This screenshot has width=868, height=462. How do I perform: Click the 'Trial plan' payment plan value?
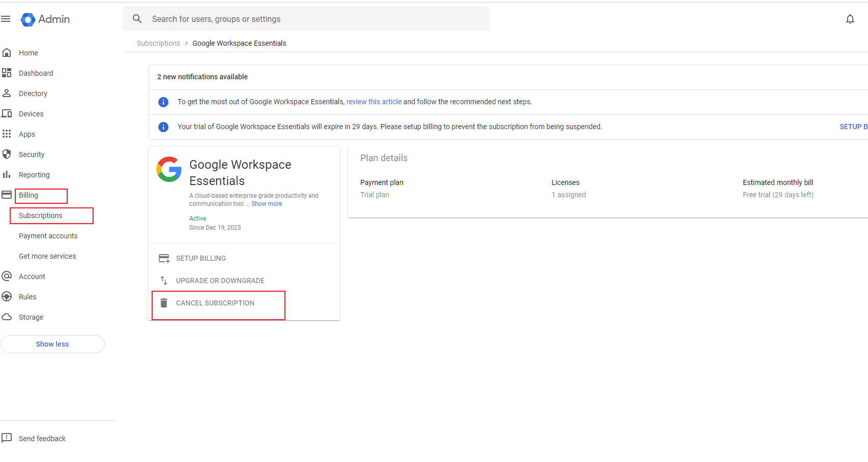[374, 195]
